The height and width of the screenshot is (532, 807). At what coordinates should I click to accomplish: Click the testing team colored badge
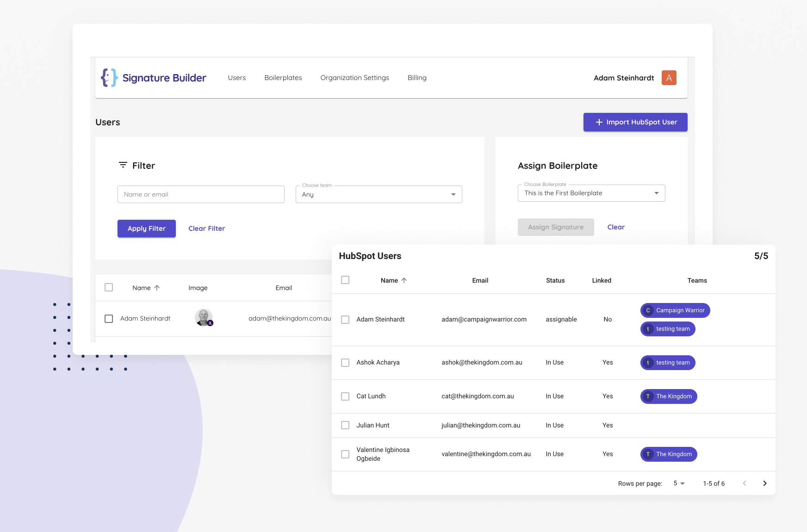pyautogui.click(x=668, y=329)
